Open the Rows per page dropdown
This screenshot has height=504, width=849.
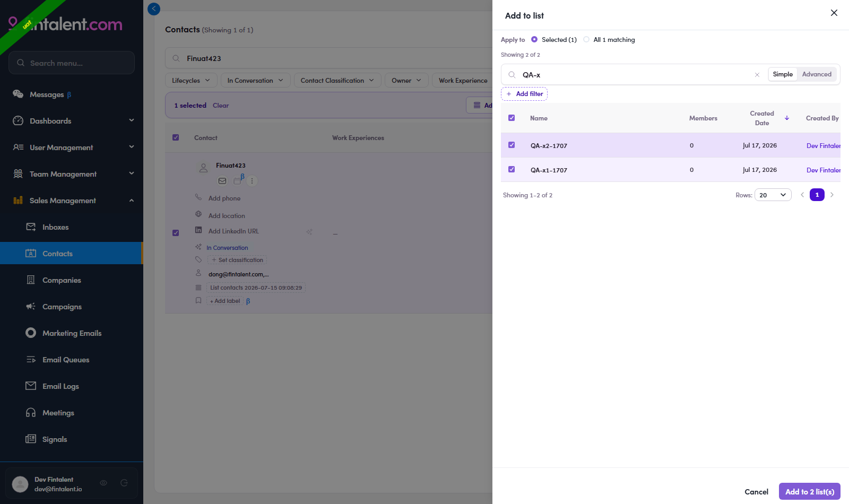pyautogui.click(x=773, y=195)
